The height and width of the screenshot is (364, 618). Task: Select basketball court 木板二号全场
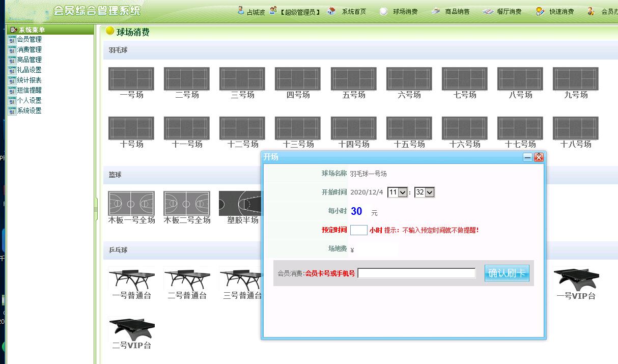(187, 208)
